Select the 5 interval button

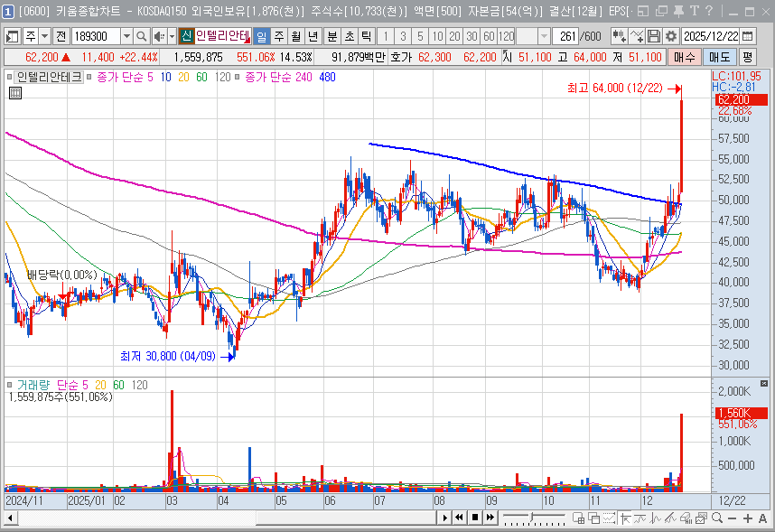tap(420, 36)
